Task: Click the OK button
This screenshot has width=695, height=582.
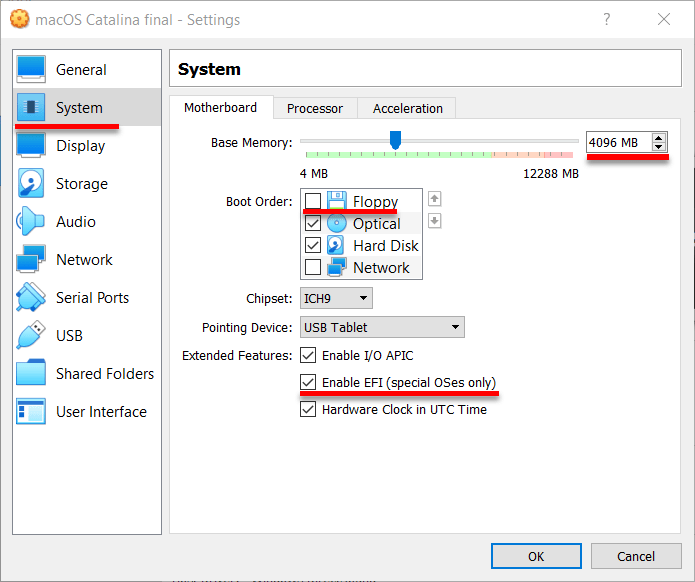Action: tap(536, 556)
